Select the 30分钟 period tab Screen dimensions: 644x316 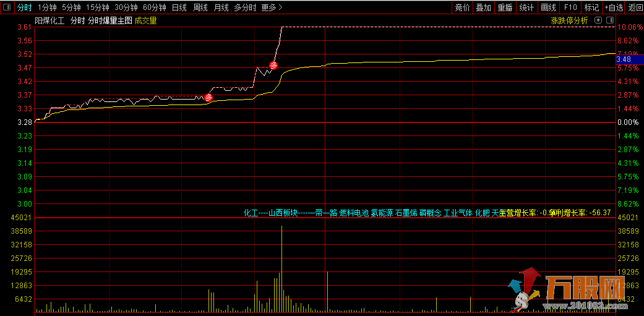tap(126, 7)
